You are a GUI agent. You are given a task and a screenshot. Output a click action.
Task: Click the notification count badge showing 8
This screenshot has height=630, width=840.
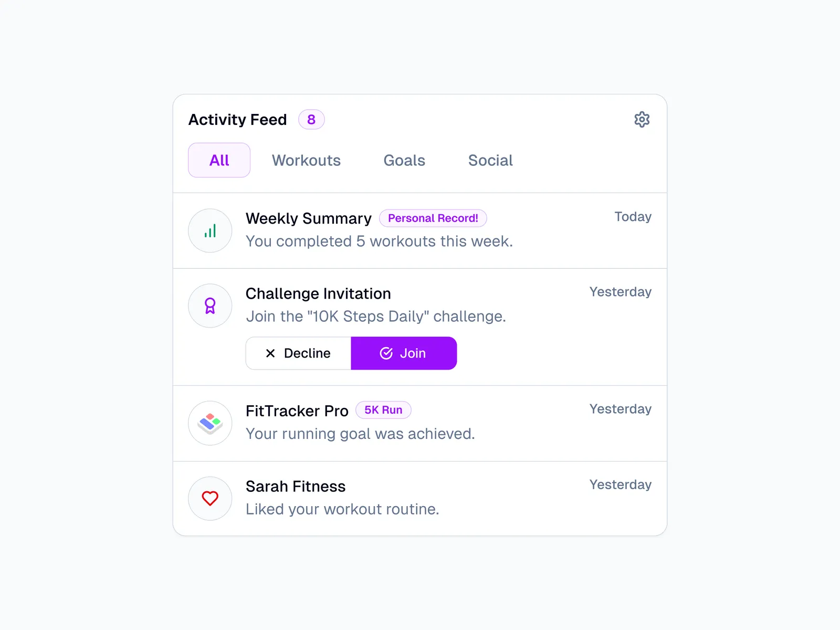311,120
